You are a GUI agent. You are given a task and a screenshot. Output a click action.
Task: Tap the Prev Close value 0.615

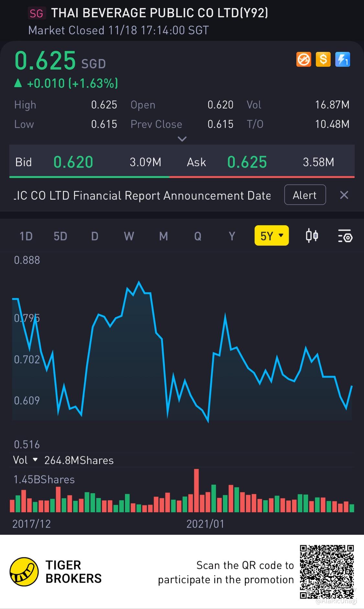(x=220, y=124)
